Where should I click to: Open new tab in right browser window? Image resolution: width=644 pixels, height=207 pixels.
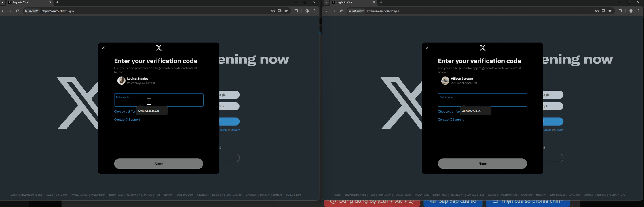381,2
